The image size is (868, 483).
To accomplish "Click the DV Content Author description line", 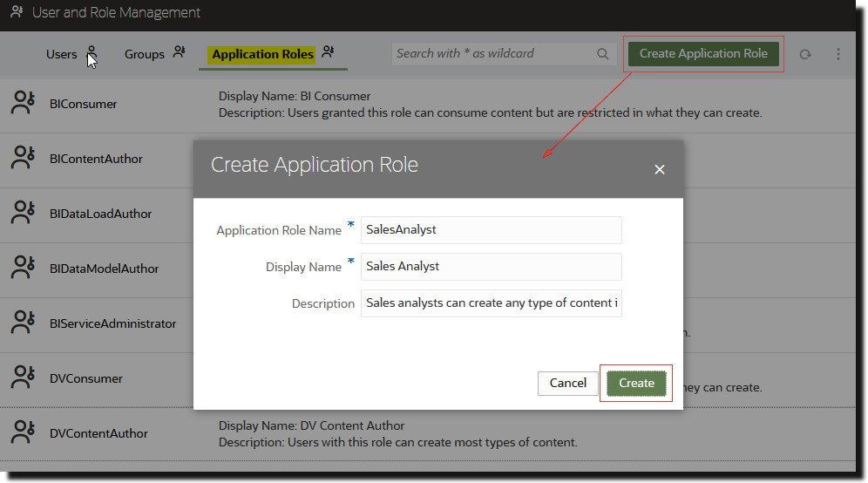I will [x=398, y=442].
